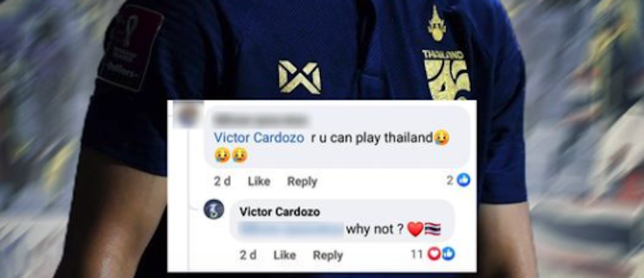View the 11 reactions count on reply
This screenshot has width=644, height=278.
417,254
